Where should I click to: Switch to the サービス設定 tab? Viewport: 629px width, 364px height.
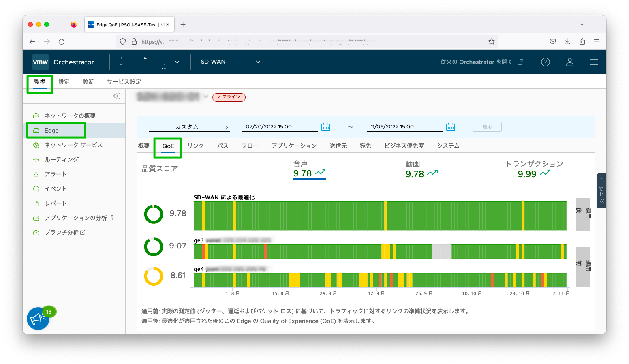click(x=124, y=82)
